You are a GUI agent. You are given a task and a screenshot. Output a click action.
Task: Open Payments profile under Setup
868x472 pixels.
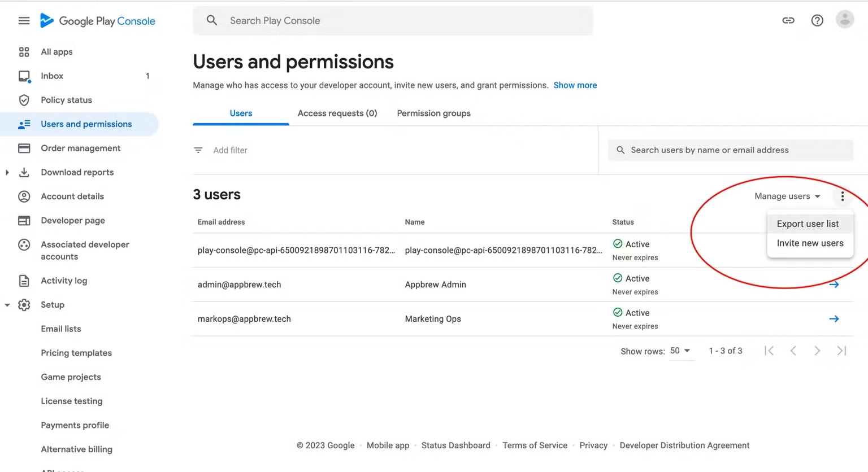[75, 425]
